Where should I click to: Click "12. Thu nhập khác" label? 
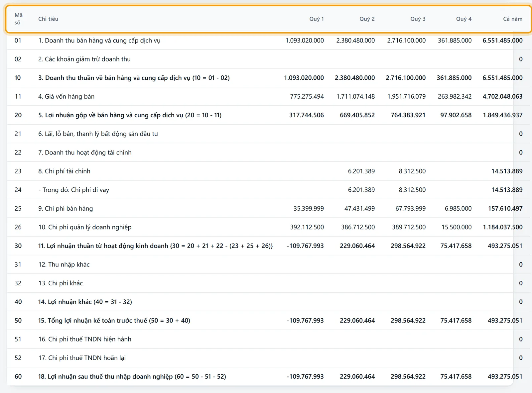[x=64, y=264]
